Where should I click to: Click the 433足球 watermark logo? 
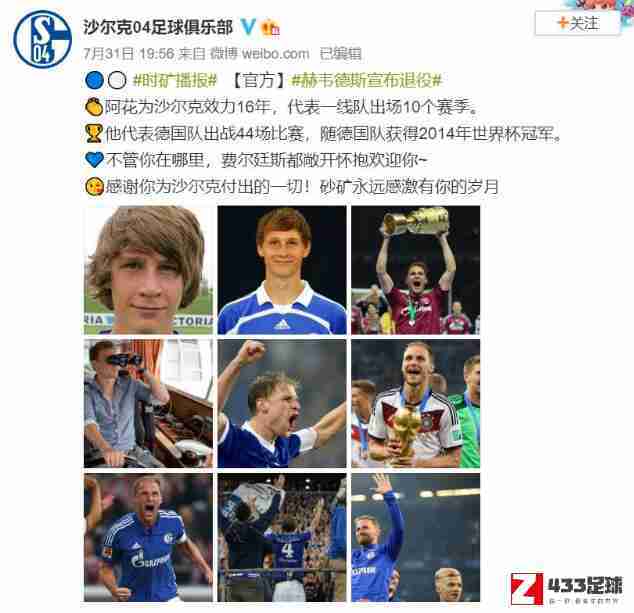(566, 589)
